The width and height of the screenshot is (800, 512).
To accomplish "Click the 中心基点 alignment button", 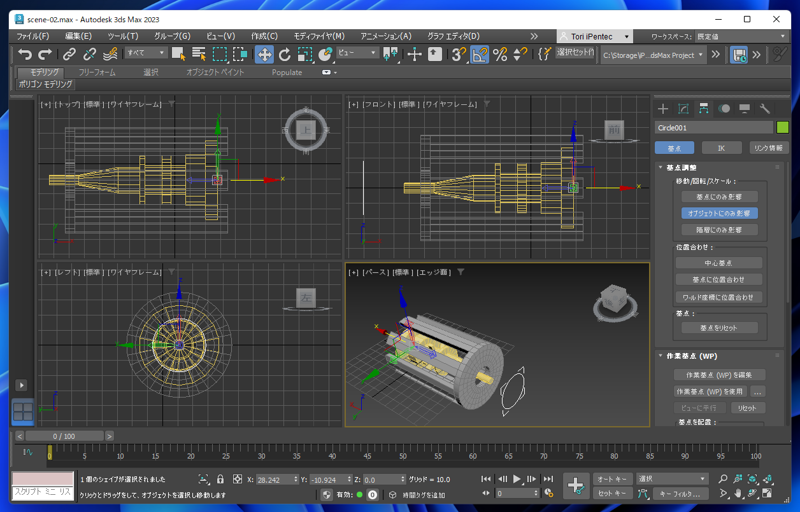I will [x=718, y=263].
